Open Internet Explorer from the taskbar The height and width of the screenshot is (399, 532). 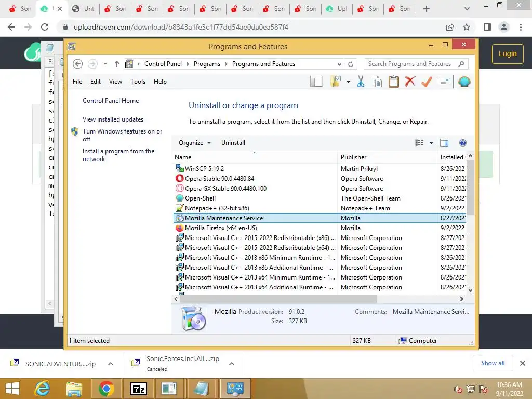(43, 389)
